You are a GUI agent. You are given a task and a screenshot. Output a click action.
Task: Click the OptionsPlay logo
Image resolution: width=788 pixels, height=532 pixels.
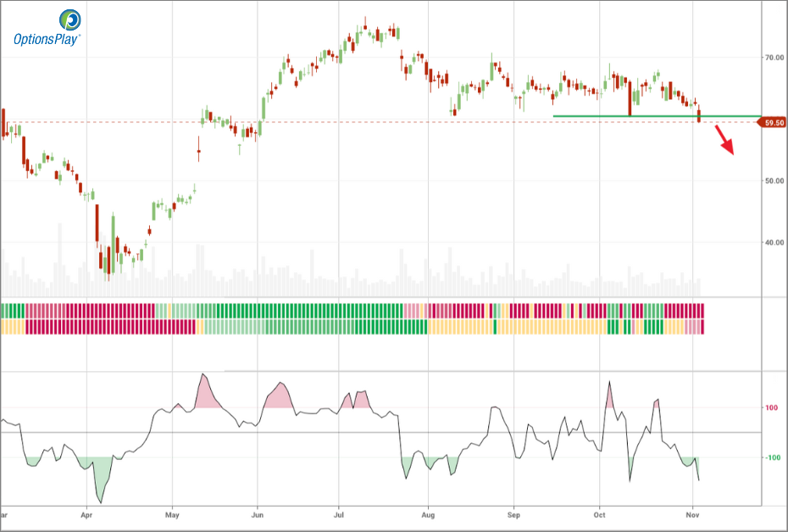[47, 27]
